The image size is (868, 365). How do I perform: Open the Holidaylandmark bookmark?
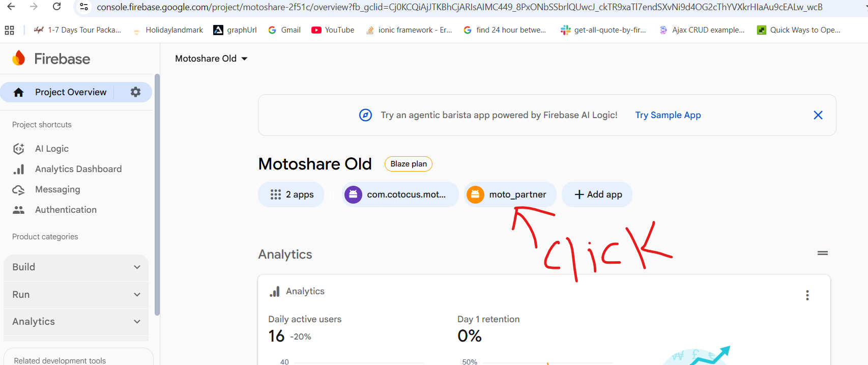167,30
